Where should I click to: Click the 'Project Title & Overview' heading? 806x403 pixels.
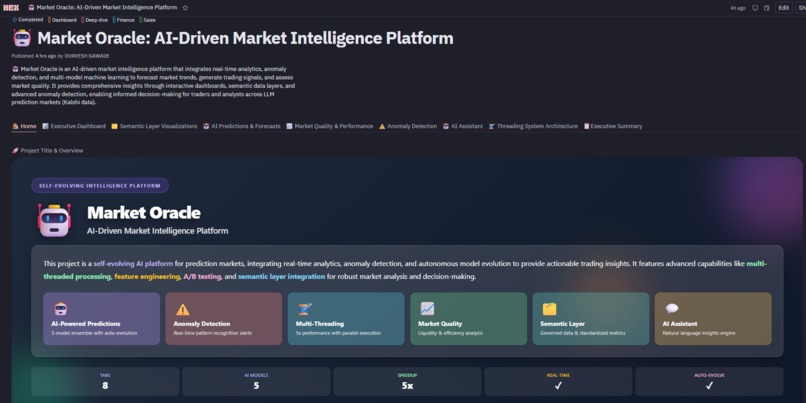coord(52,151)
